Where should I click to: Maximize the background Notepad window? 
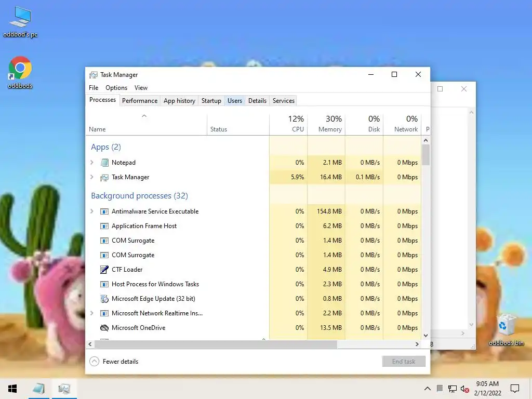[440, 89]
